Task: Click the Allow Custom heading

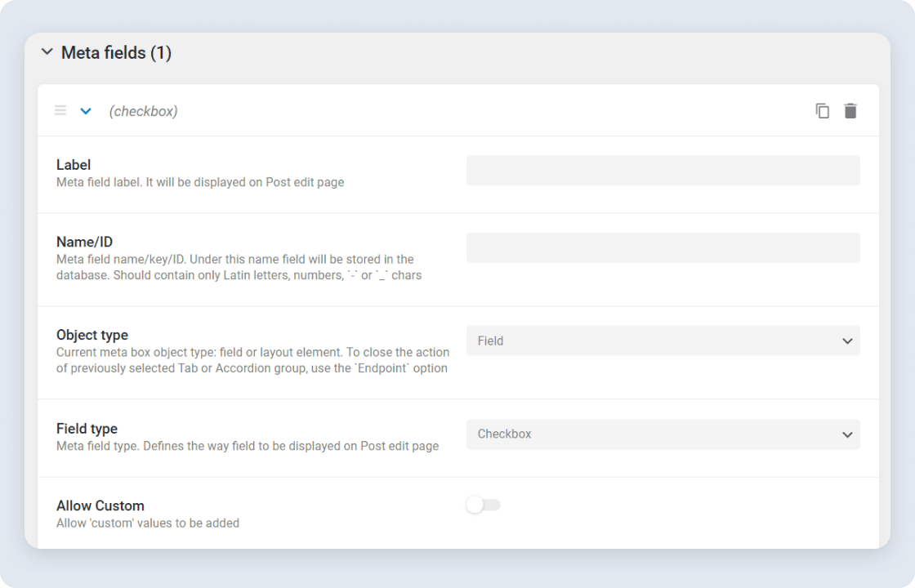Action: [100, 506]
